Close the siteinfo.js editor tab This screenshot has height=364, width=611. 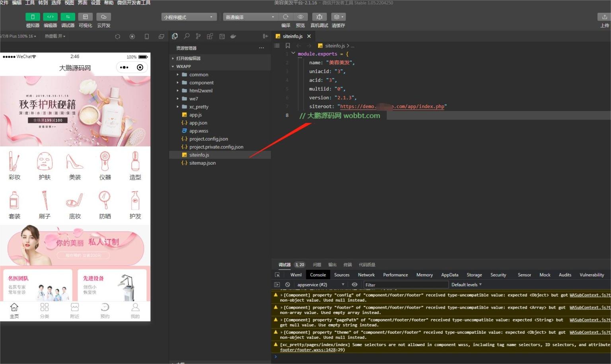pos(309,36)
